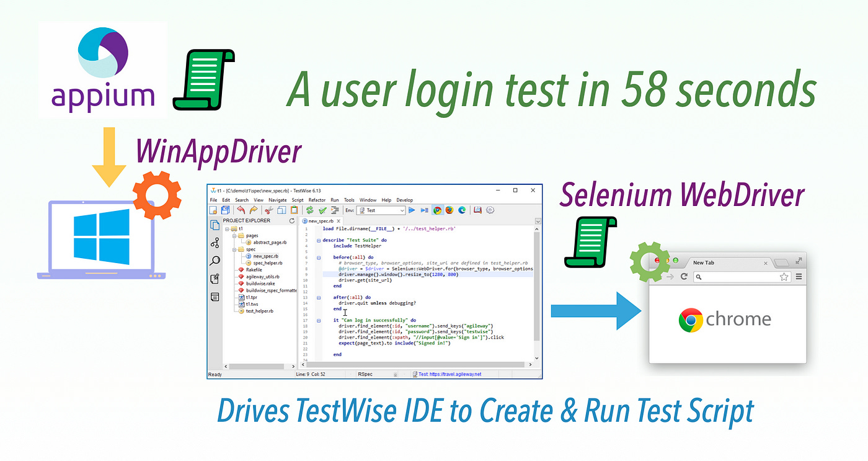This screenshot has width=868, height=461.
Task: Click the orange Redo arrow icon
Action: tap(254, 210)
